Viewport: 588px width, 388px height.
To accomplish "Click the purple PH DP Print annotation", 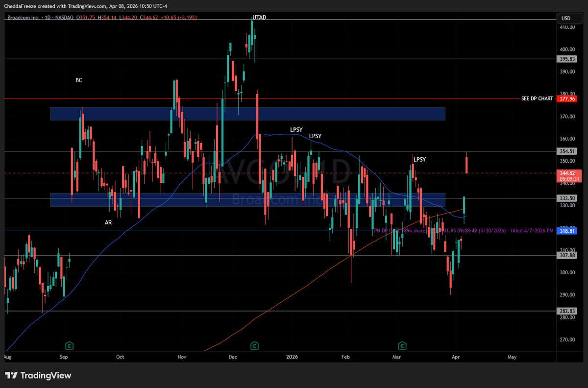I will coord(464,230).
